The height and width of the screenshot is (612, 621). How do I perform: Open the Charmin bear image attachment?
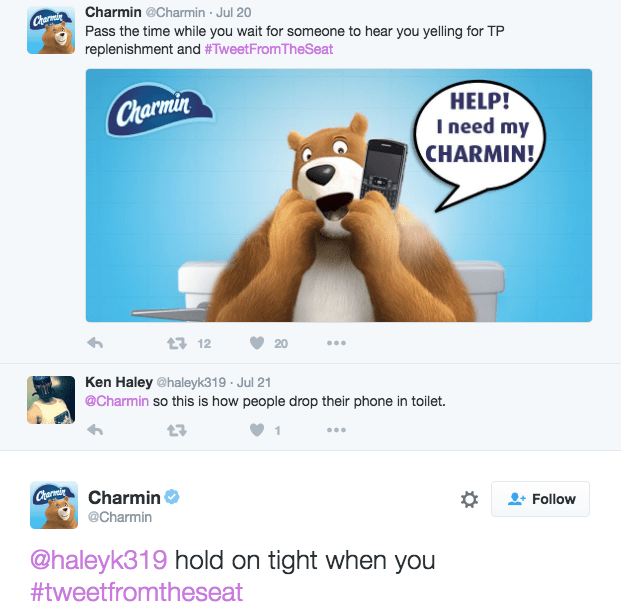click(x=339, y=195)
